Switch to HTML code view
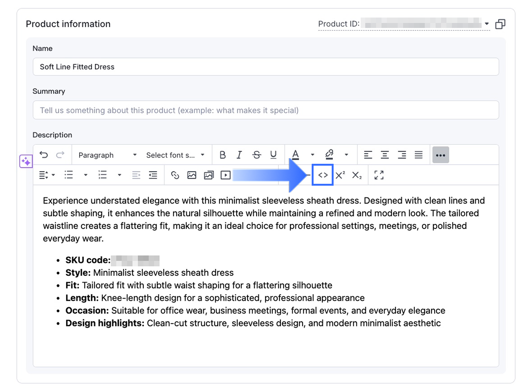 pos(323,175)
